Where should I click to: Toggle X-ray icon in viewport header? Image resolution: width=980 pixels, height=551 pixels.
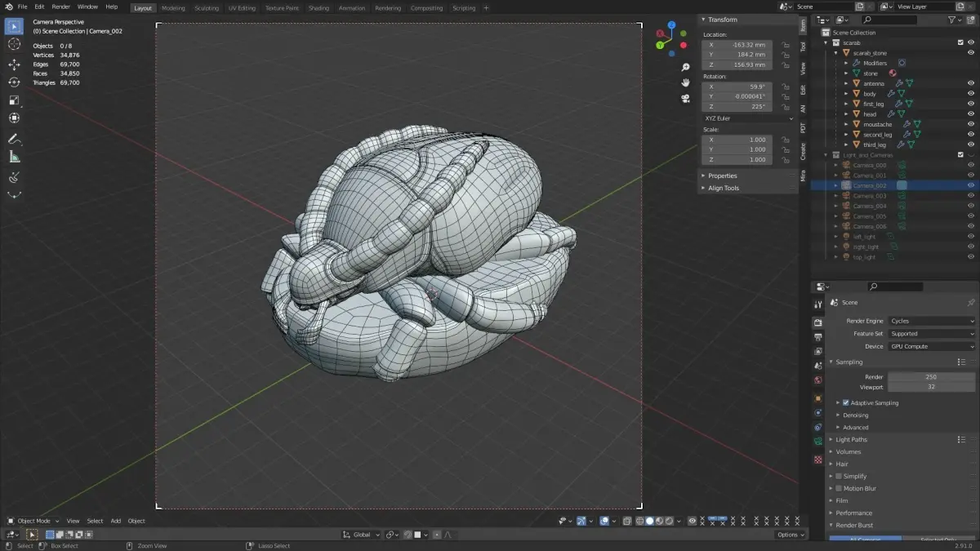point(627,521)
